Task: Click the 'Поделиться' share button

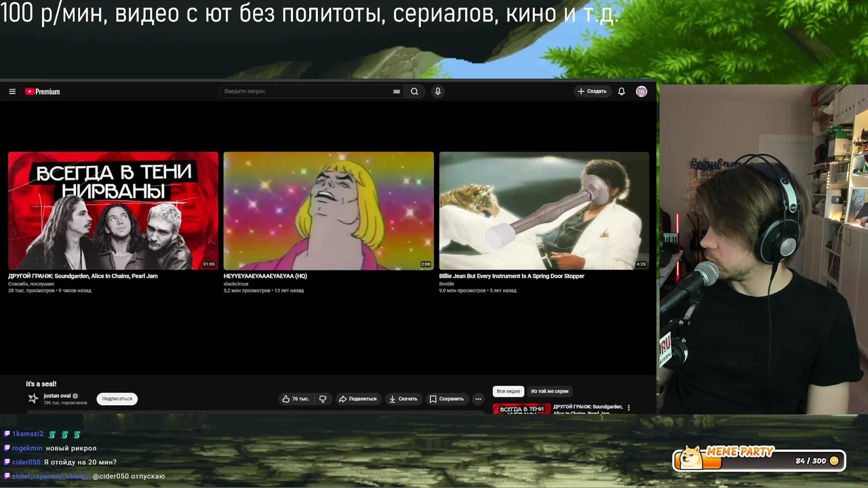Action: (x=357, y=399)
